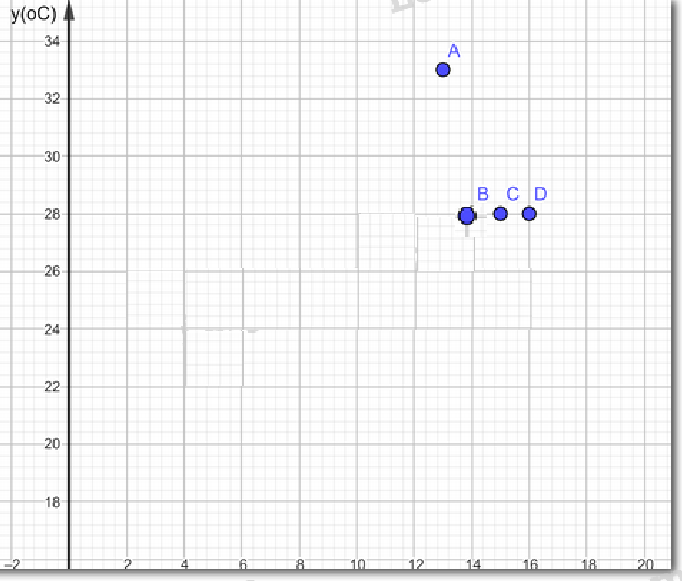
Task: Click the 28 tick label on y-axis
Action: (52, 214)
